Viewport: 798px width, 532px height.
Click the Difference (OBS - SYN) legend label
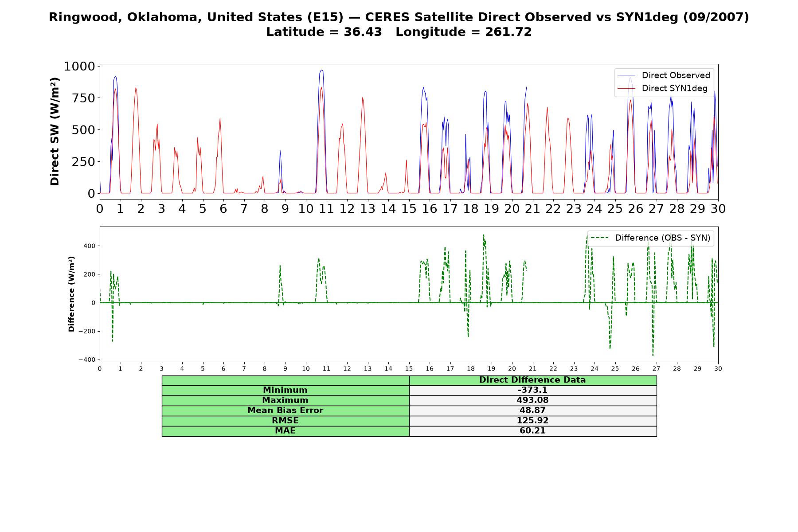[662, 238]
